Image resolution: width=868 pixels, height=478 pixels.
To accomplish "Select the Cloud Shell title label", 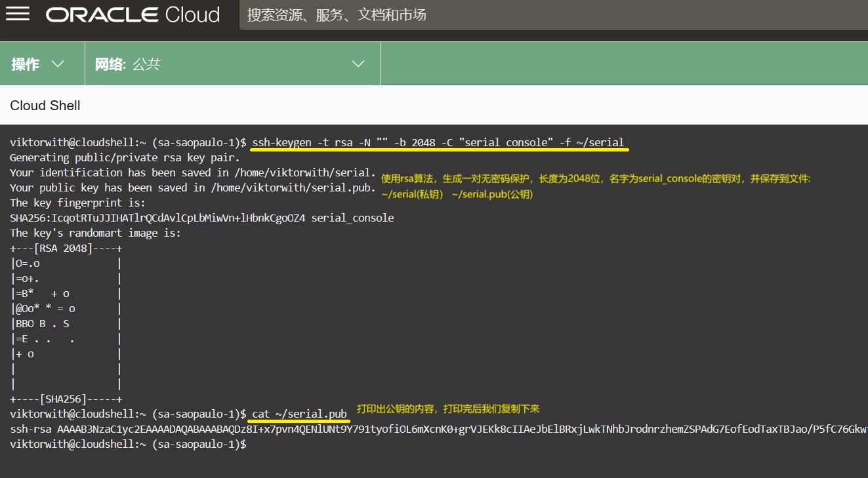I will click(x=45, y=106).
